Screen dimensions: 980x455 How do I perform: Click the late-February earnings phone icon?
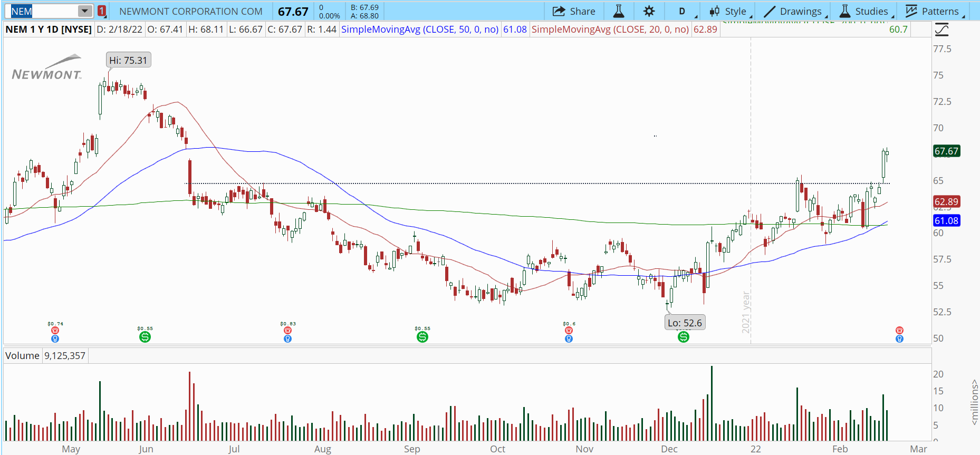899,331
